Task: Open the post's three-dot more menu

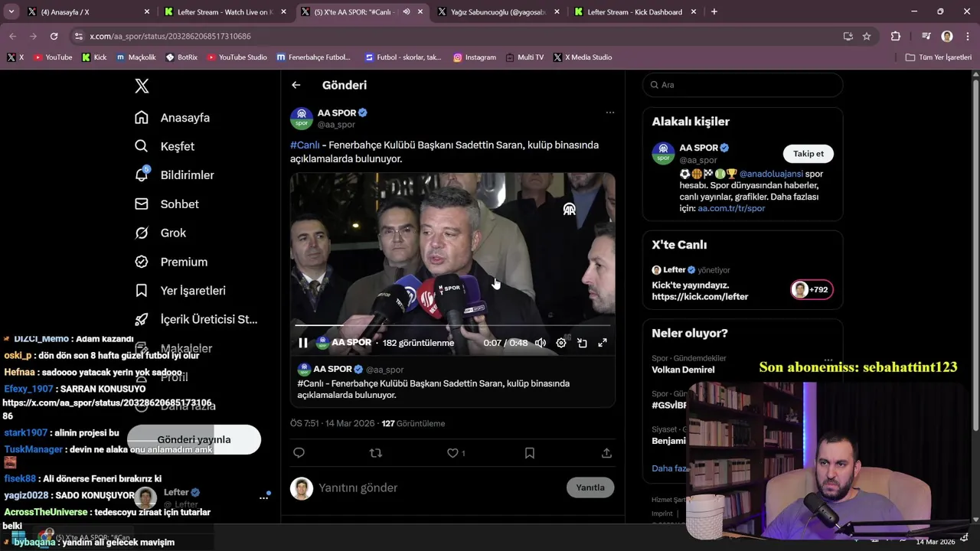Action: [610, 112]
